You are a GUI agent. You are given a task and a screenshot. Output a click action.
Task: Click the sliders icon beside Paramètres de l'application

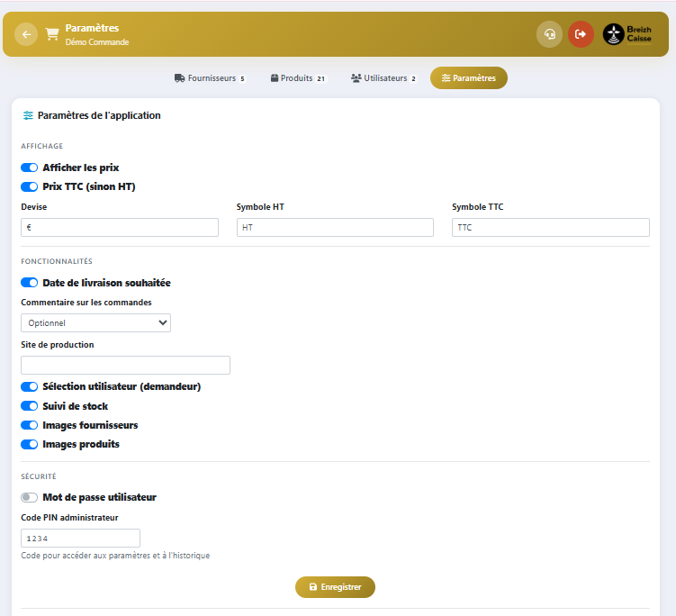28,115
